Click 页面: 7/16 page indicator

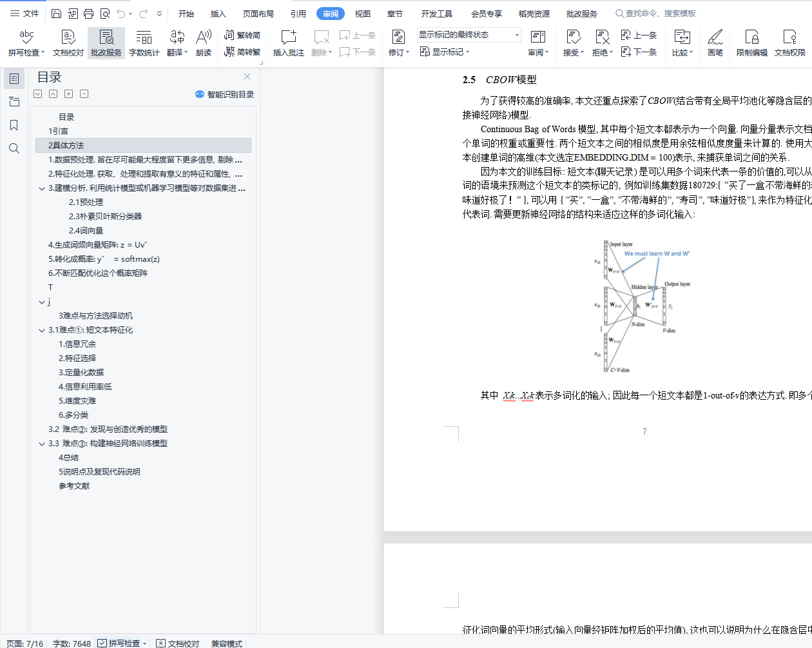pos(25,643)
